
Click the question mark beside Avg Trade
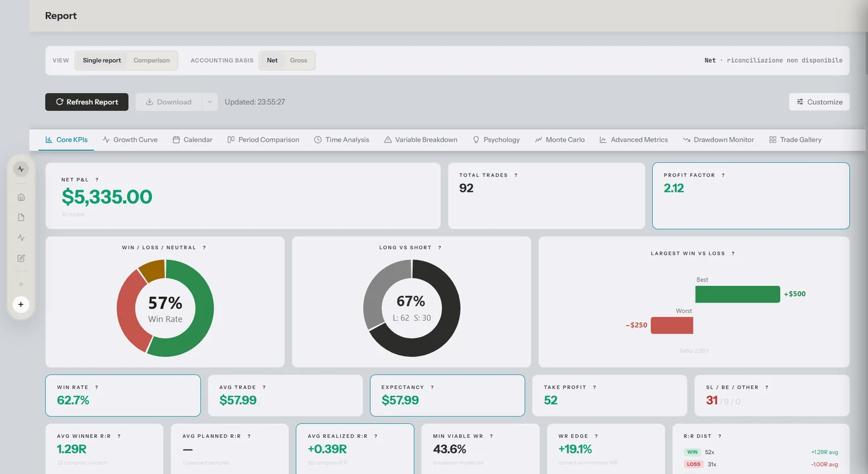pos(264,388)
